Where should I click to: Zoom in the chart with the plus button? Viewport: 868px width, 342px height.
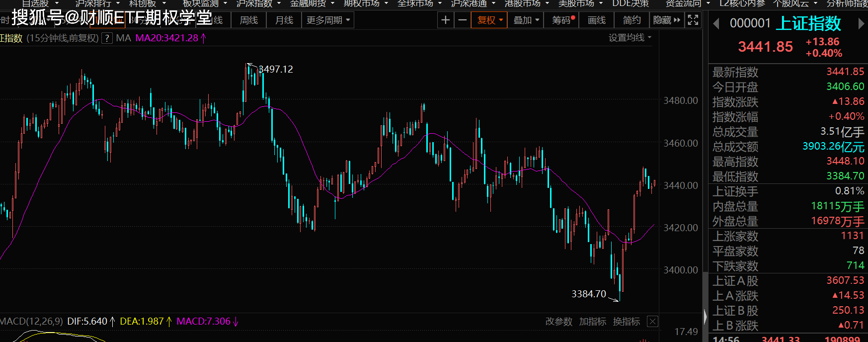tap(446, 20)
